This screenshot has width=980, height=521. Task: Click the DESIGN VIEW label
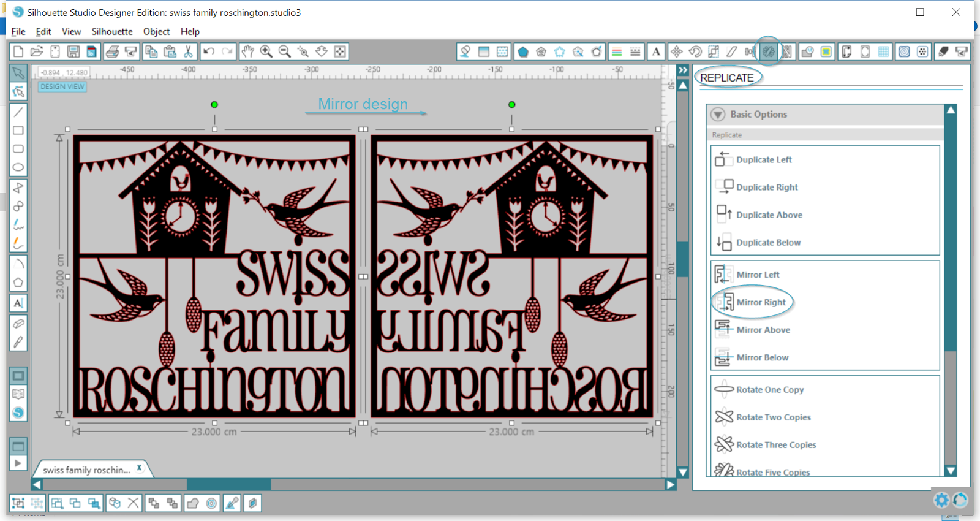point(62,87)
